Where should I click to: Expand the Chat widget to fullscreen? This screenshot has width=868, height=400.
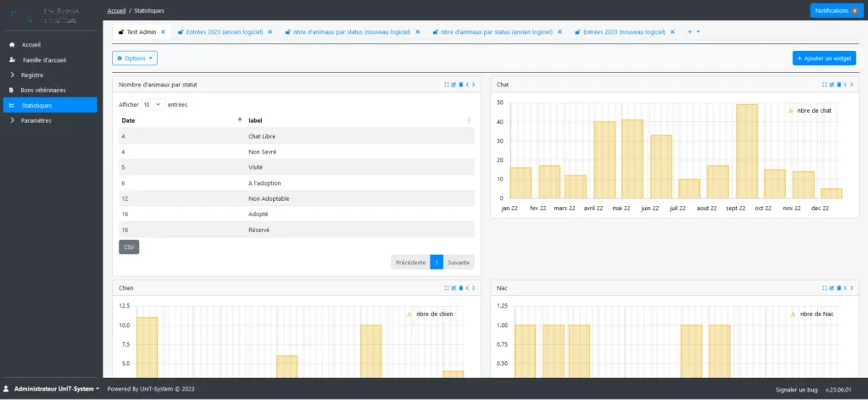tap(824, 85)
